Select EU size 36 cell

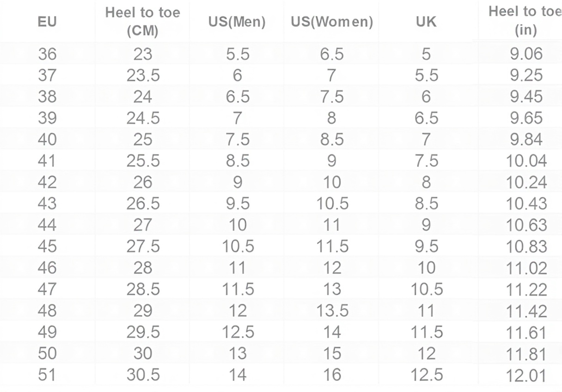click(47, 55)
